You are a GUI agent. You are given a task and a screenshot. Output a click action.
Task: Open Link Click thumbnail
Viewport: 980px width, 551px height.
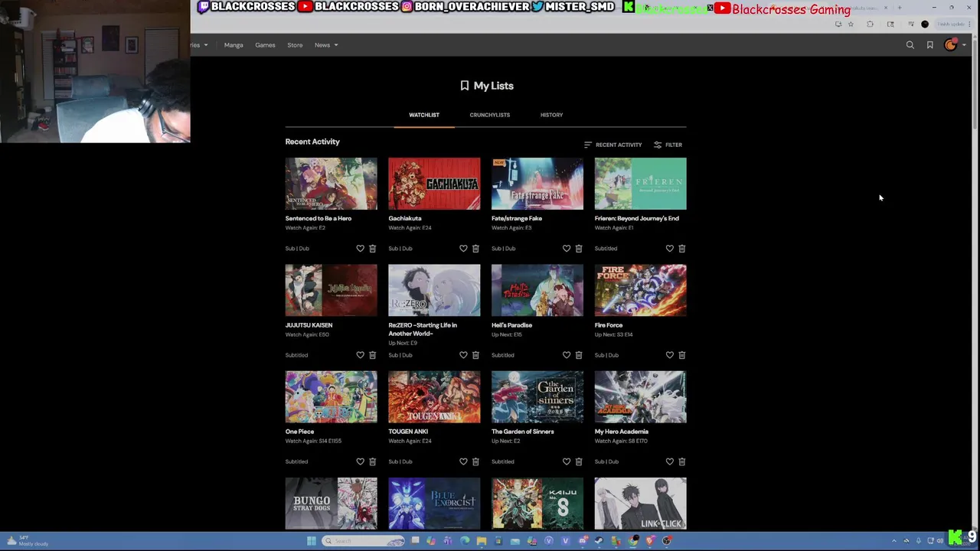(641, 504)
